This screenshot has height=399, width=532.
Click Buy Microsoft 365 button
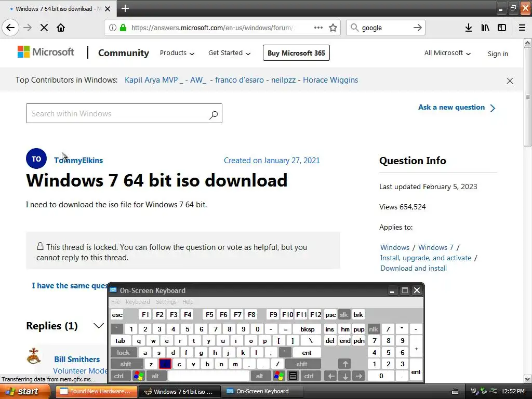point(296,53)
